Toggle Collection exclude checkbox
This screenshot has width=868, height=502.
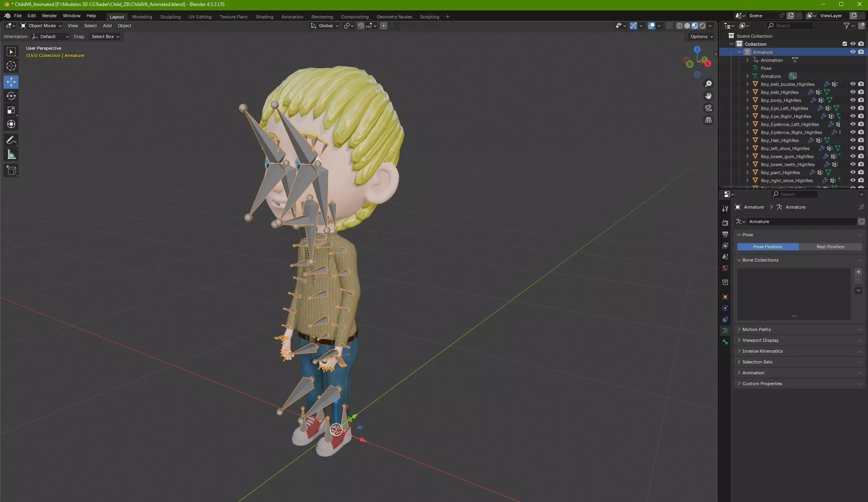pyautogui.click(x=845, y=44)
